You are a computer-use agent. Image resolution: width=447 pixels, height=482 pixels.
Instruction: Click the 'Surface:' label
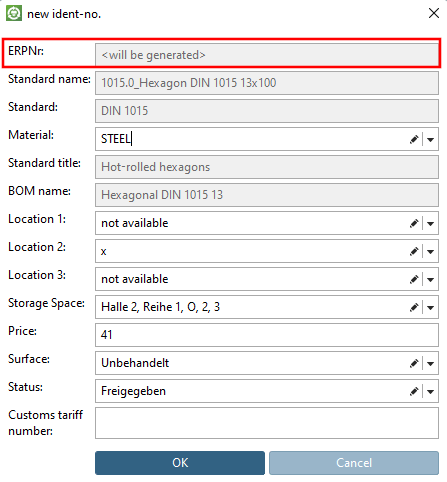coord(29,359)
